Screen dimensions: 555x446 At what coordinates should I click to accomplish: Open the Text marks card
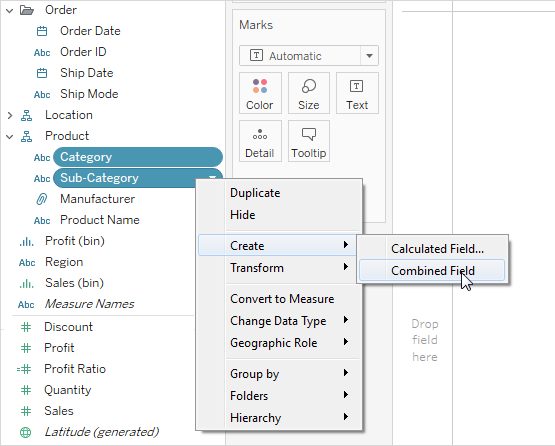(357, 93)
